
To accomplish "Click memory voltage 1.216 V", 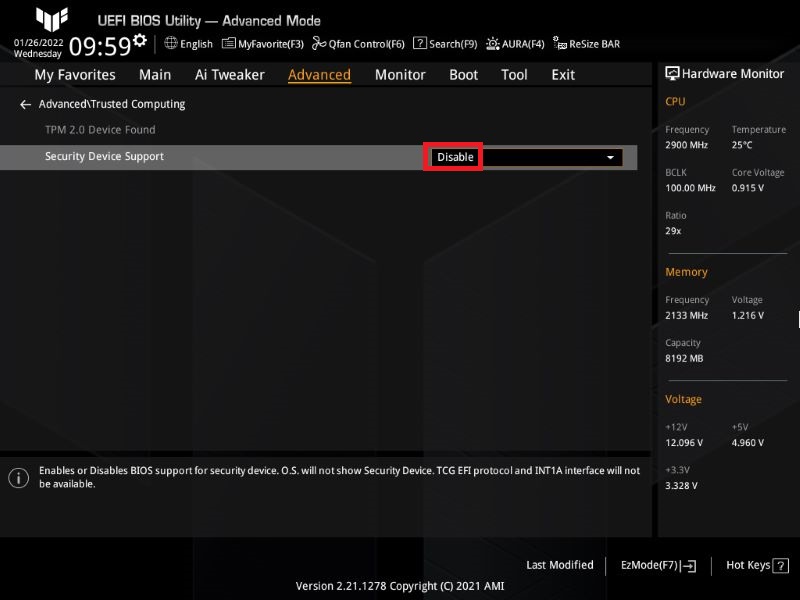I will tap(747, 315).
